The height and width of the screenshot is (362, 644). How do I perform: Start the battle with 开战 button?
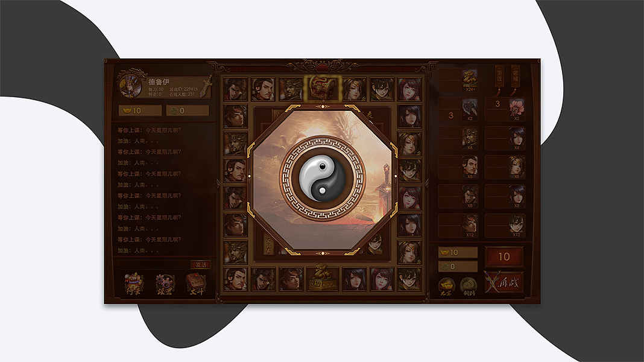[x=504, y=283]
